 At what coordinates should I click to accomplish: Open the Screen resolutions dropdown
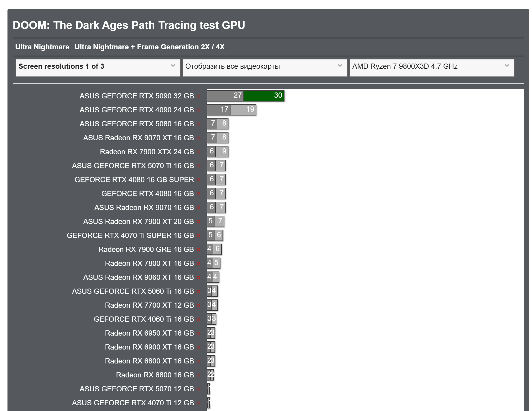[98, 68]
